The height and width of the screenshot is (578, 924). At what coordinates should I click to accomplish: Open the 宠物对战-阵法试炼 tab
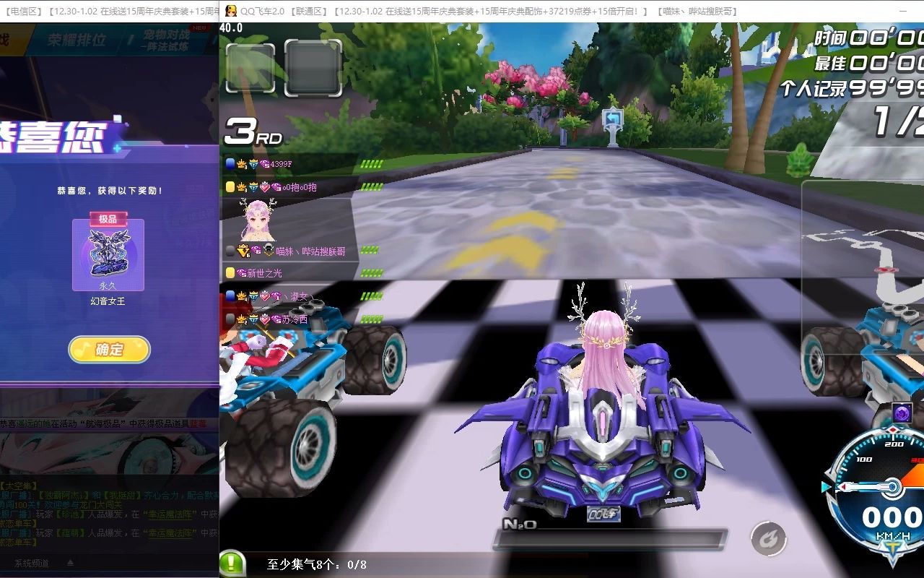[164, 40]
